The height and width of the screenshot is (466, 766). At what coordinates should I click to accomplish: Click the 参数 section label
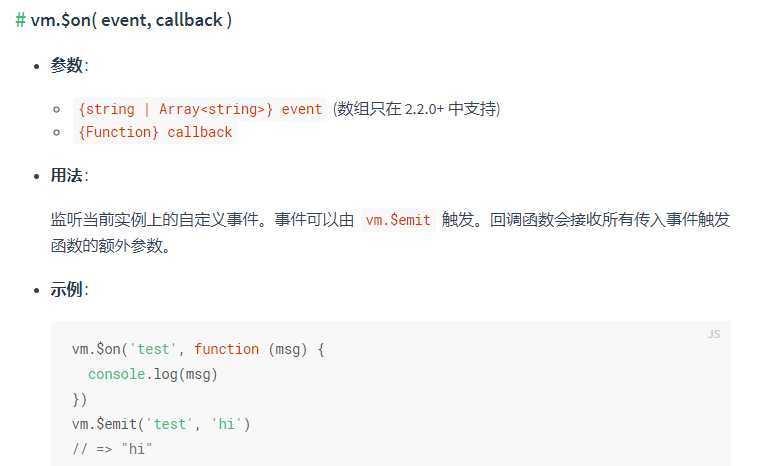(x=67, y=65)
